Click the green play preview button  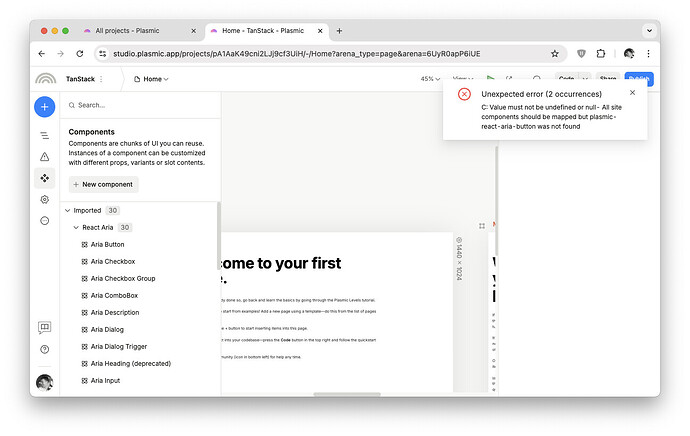(x=490, y=78)
